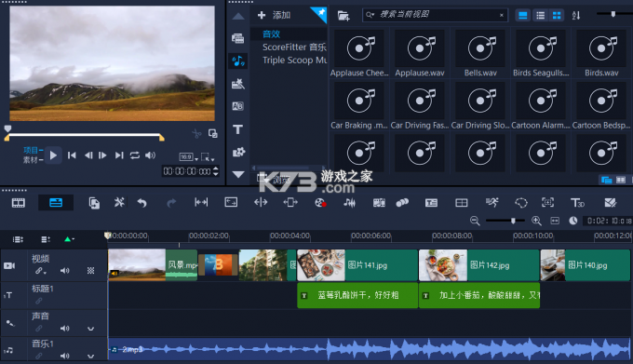Open the time remapping runner icon
Image resolution: width=633 pixels, height=364 pixels.
pos(492,202)
